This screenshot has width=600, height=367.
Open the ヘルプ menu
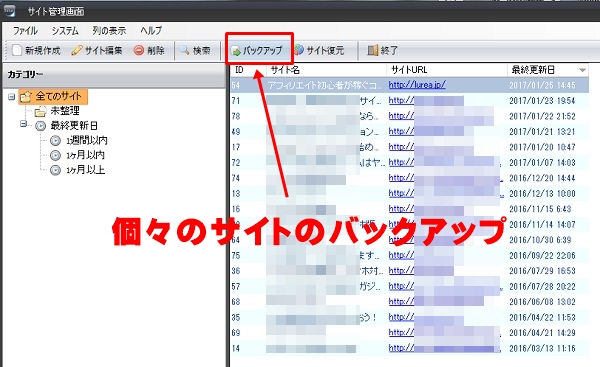(151, 31)
